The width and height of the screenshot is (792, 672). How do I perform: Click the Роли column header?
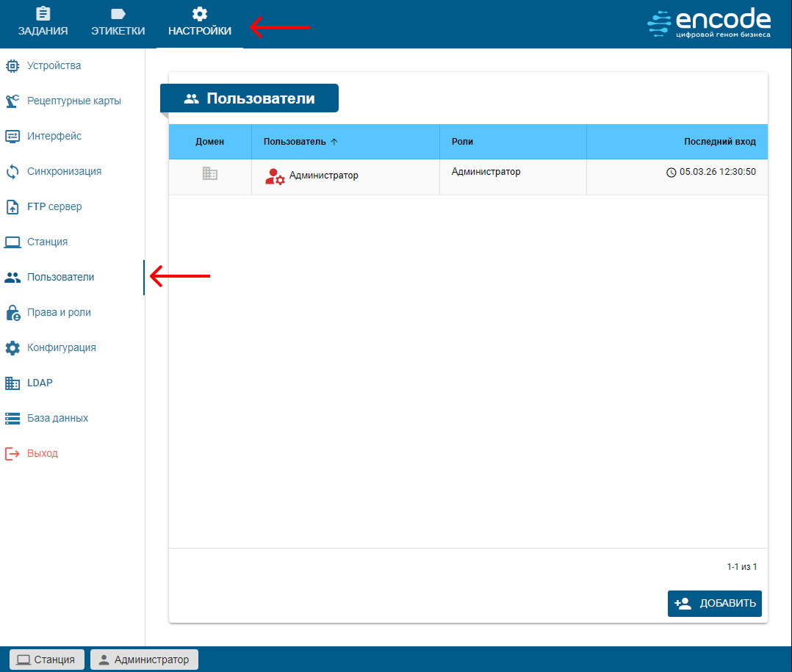[462, 142]
